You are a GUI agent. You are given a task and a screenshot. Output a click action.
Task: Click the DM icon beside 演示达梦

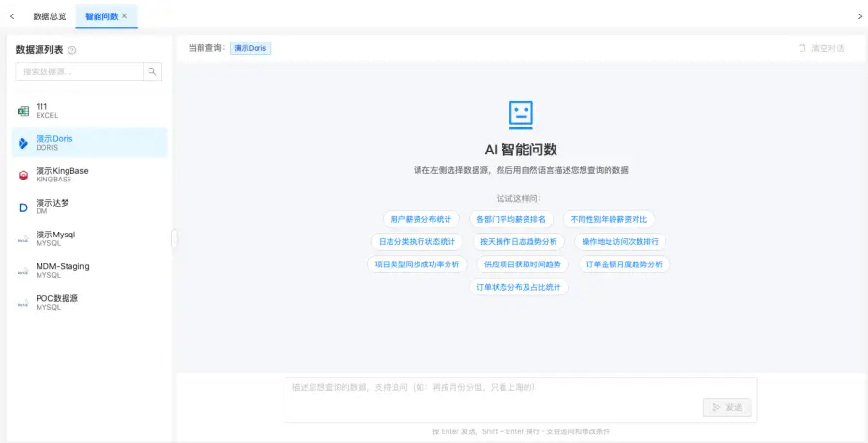(x=23, y=208)
